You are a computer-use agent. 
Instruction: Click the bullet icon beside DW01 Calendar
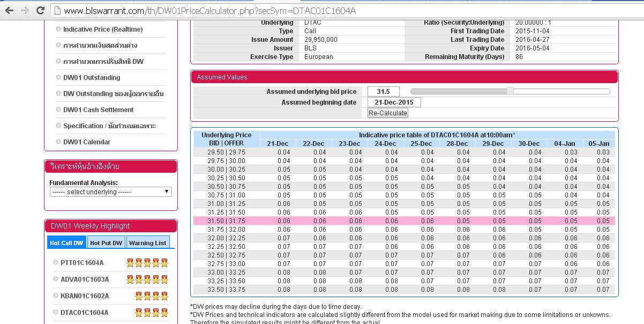tap(58, 142)
